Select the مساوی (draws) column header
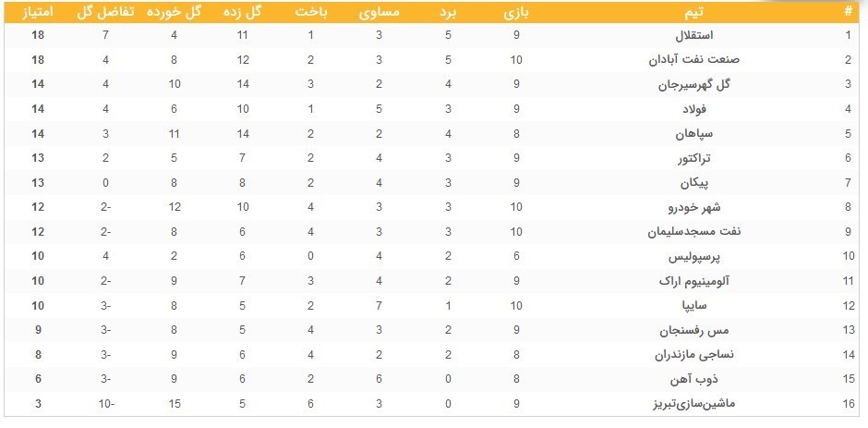Image resolution: width=868 pixels, height=428 pixels. (x=377, y=12)
